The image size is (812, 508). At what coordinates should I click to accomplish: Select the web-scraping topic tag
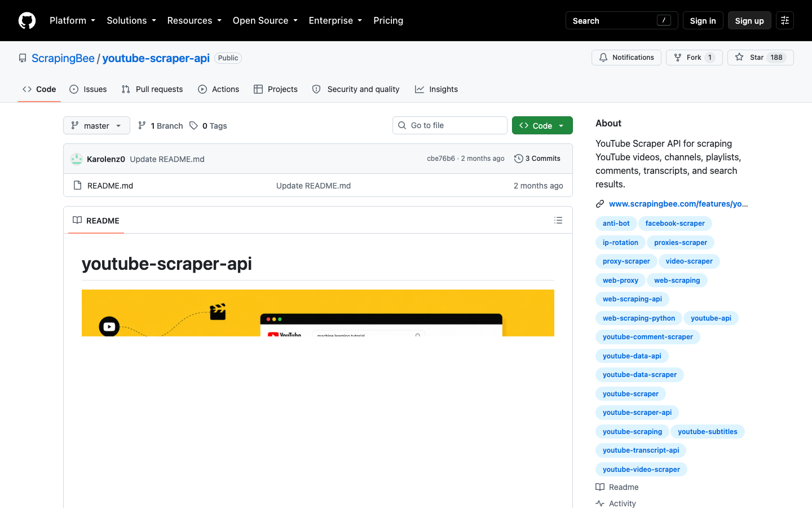677,281
